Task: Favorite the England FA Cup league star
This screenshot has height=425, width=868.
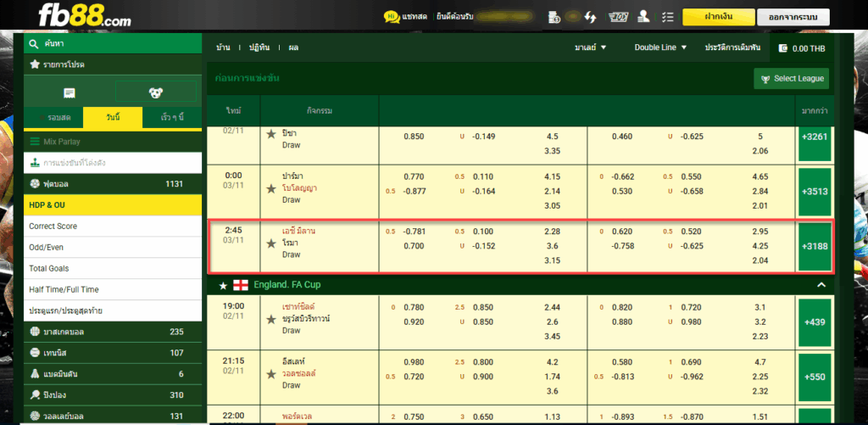Action: coord(223,285)
